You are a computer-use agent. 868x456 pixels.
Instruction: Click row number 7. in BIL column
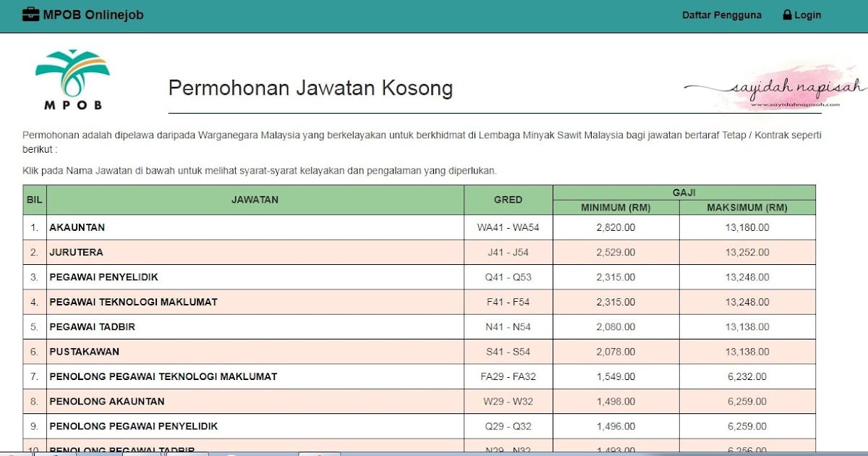coord(34,376)
